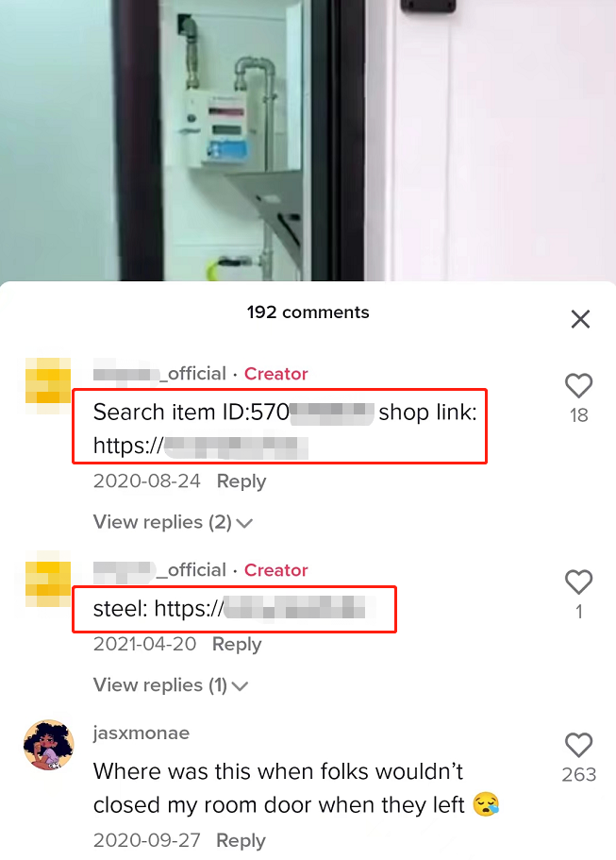Like the steel link comment heart

click(x=578, y=582)
